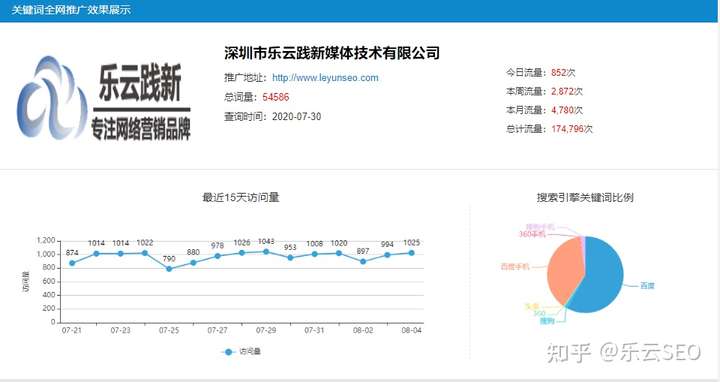The image size is (720, 382).
Task: Click the 最近15天访问量 chart title
Action: tap(241, 197)
